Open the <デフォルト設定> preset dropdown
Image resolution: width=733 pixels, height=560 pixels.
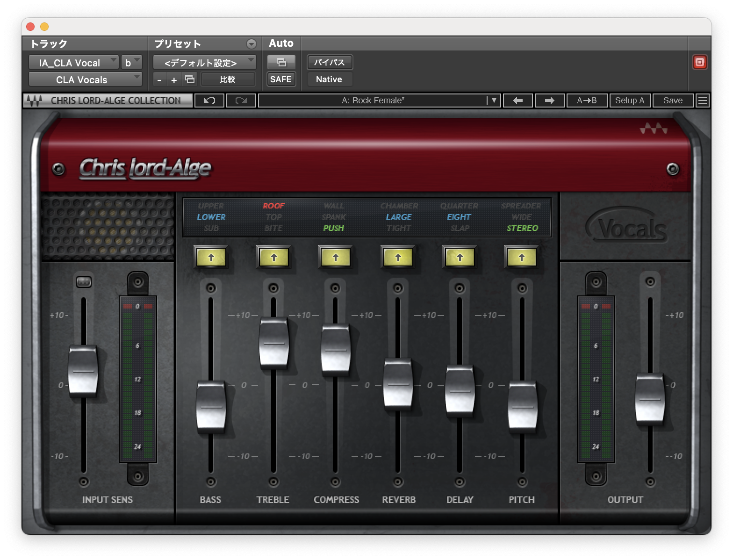coord(204,63)
